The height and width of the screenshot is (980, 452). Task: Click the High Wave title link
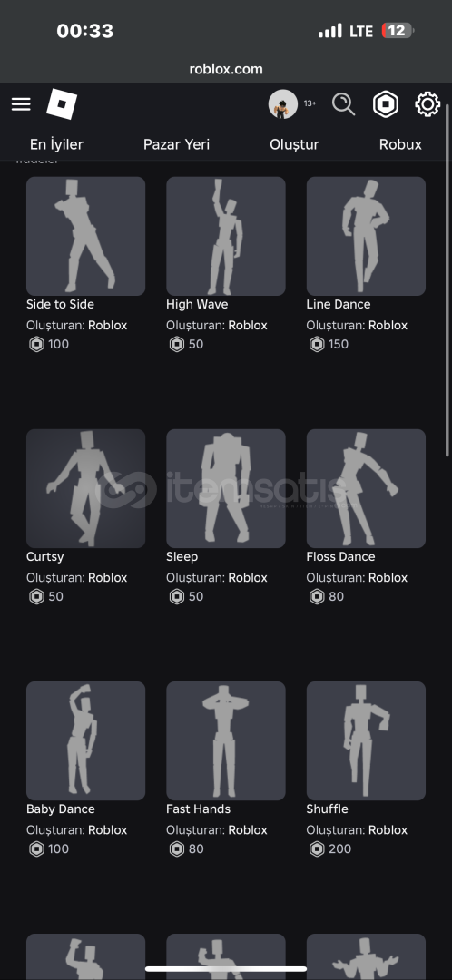click(197, 304)
